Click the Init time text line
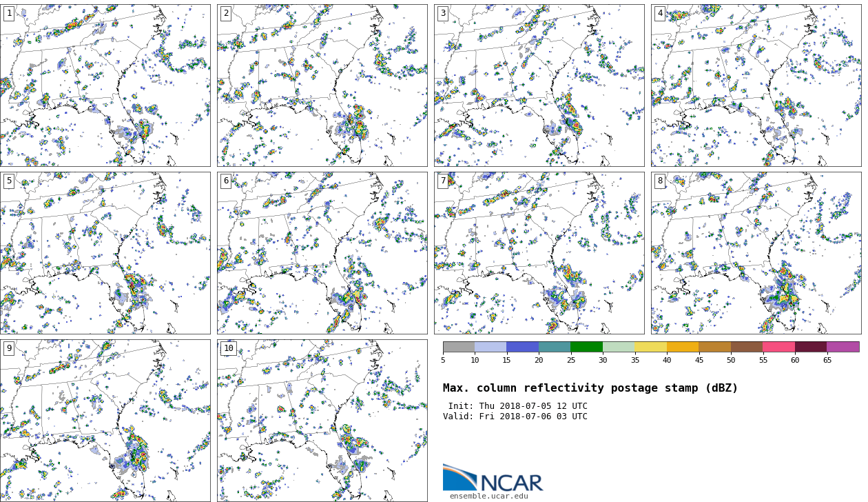This screenshot has height=502, width=868. point(517,406)
